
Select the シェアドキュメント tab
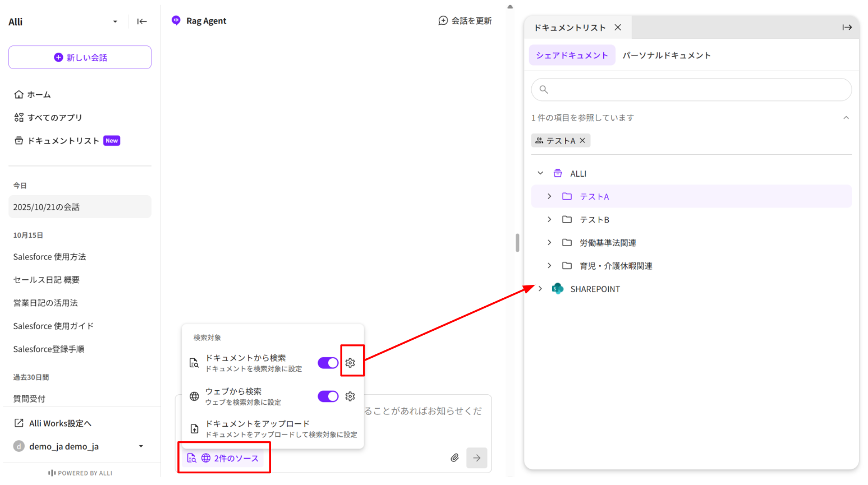572,56
